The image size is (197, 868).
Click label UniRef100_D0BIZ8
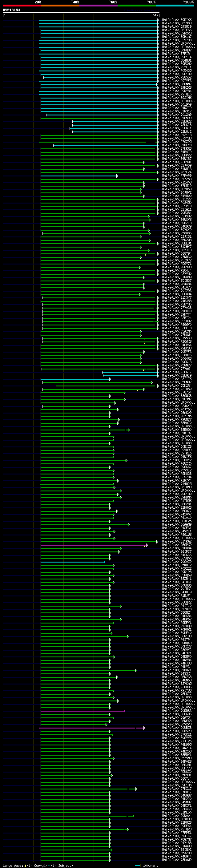(177, 447)
